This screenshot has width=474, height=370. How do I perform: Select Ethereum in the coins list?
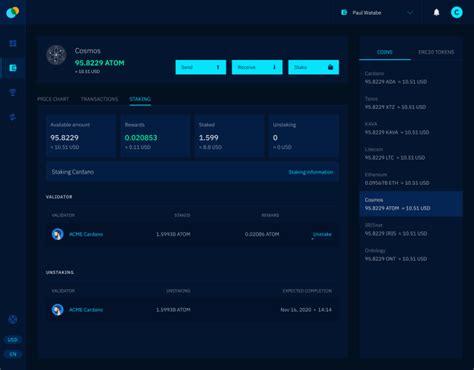[411, 179]
